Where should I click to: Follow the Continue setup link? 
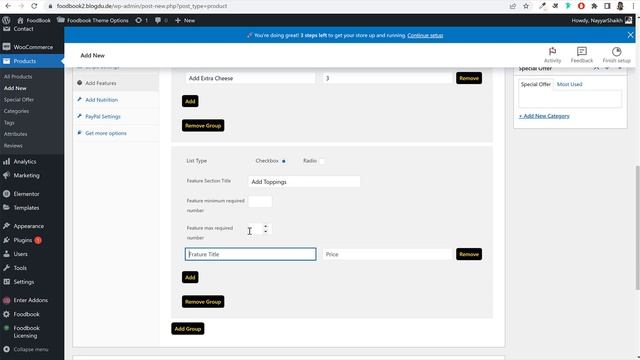[x=425, y=36]
